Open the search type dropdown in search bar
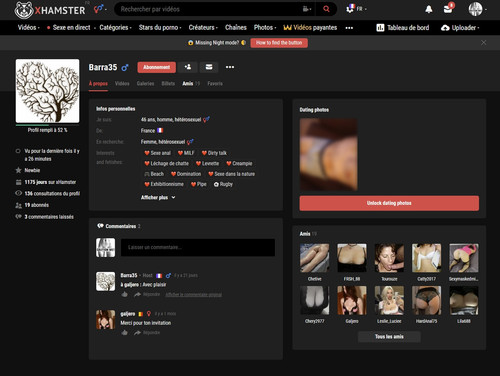Image resolution: width=500 pixels, height=376 pixels. [x=307, y=9]
